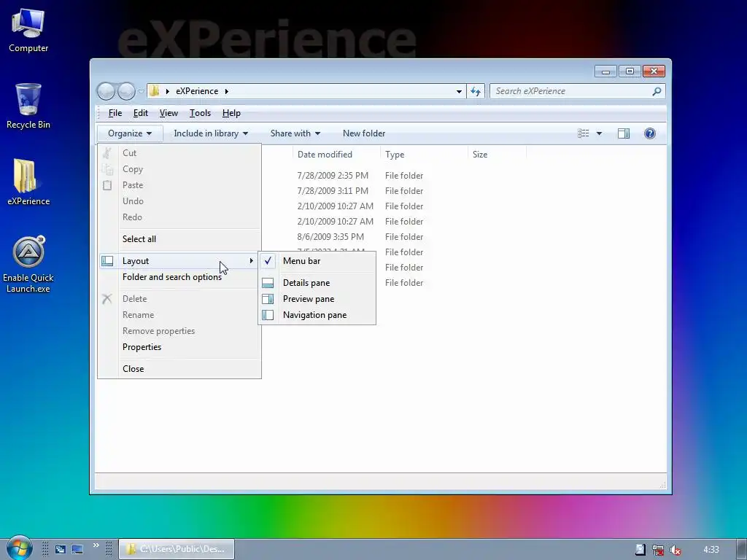Click the New folder button
The image size is (747, 560).
click(364, 133)
